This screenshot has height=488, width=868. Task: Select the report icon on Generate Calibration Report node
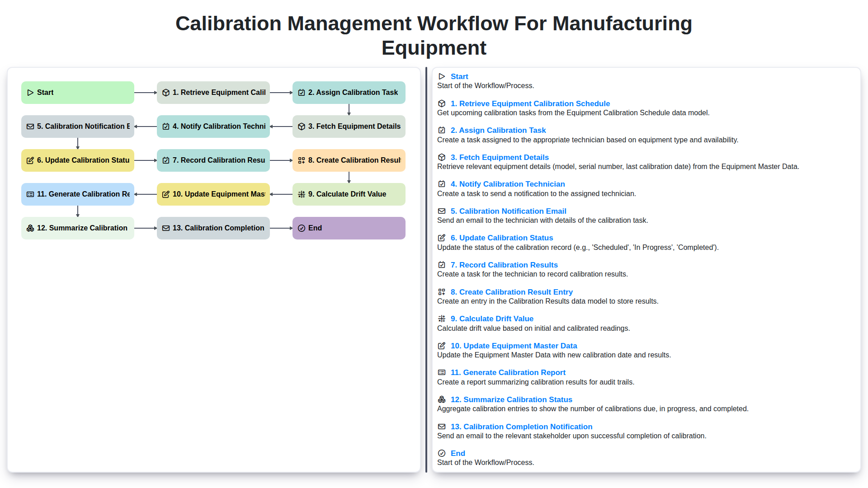tap(30, 194)
